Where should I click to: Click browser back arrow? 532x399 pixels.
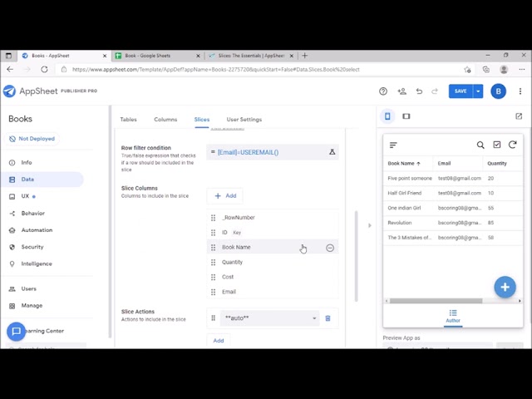click(10, 70)
